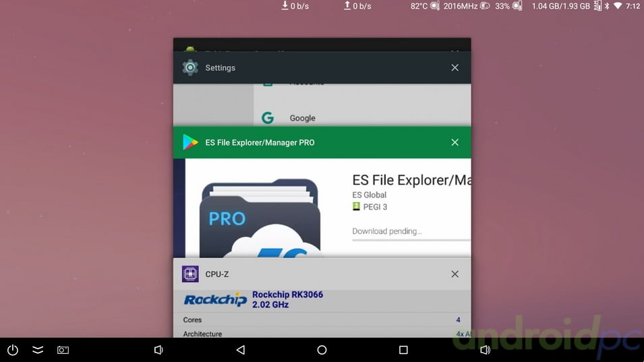Tap the ES File Explorer app name heading
Screen dimensions: 644x362
point(411,180)
